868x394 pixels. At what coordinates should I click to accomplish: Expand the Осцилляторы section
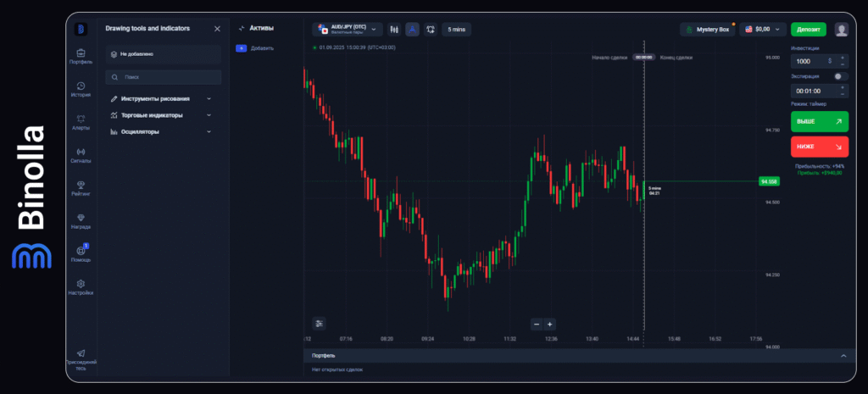[161, 131]
